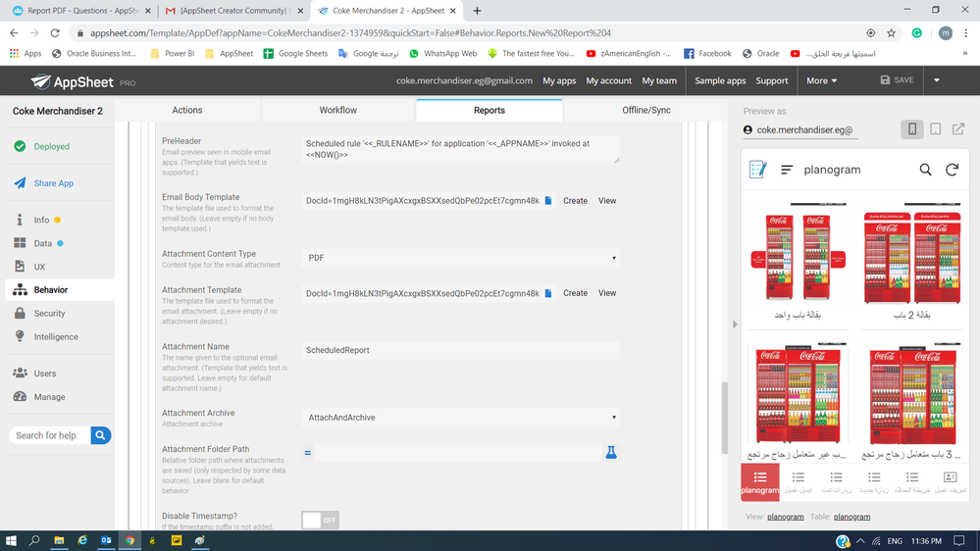Click the search icon in app preview

point(926,170)
